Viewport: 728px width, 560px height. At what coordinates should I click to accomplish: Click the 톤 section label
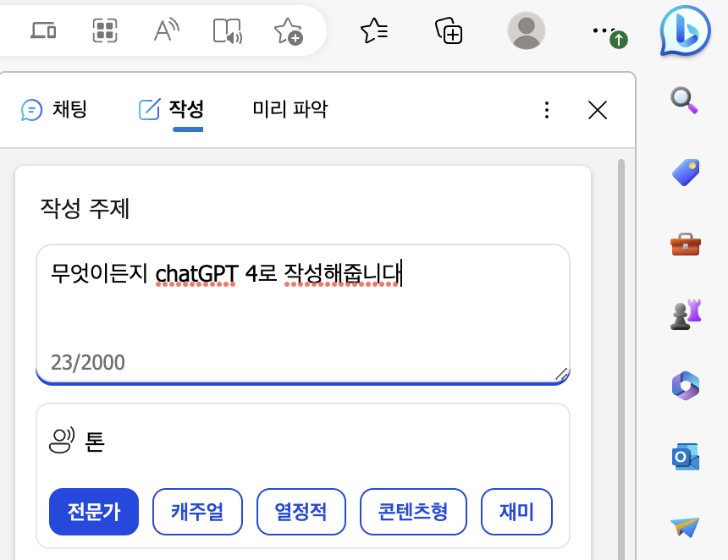pyautogui.click(x=94, y=442)
